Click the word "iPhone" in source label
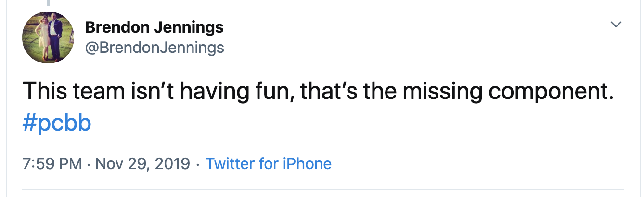 tap(307, 164)
